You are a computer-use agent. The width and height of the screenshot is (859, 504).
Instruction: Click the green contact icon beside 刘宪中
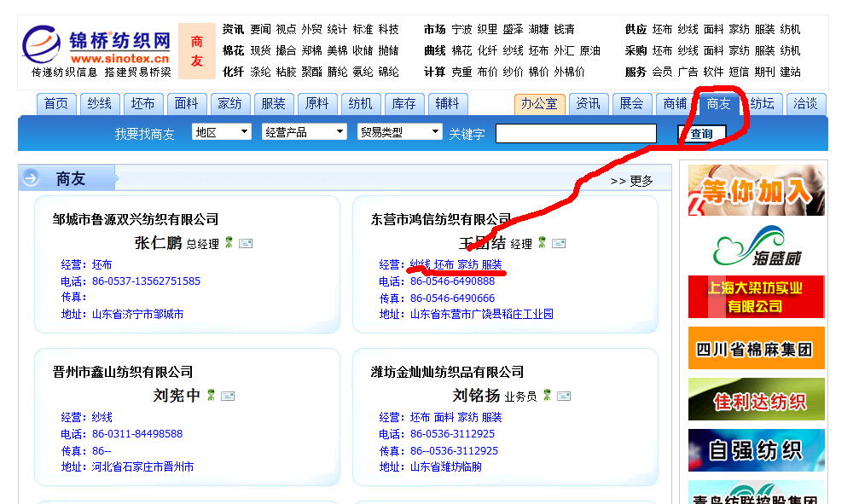pos(211,396)
